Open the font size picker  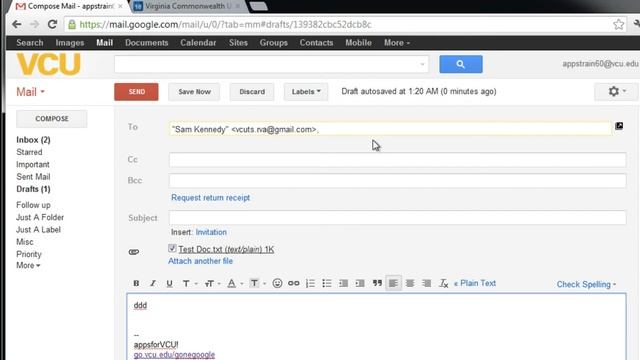coord(213,283)
